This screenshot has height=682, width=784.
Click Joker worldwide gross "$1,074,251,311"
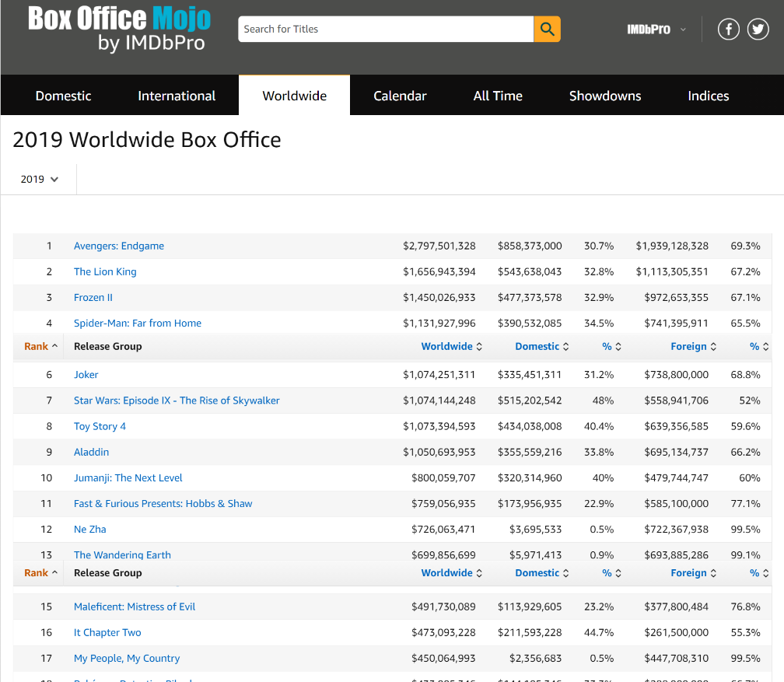(x=439, y=375)
